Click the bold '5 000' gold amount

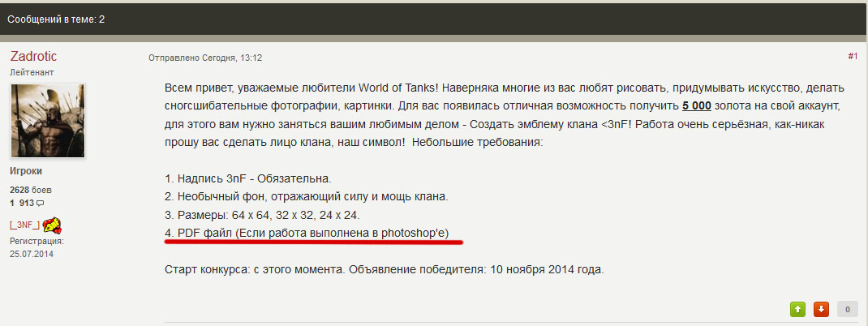point(696,105)
